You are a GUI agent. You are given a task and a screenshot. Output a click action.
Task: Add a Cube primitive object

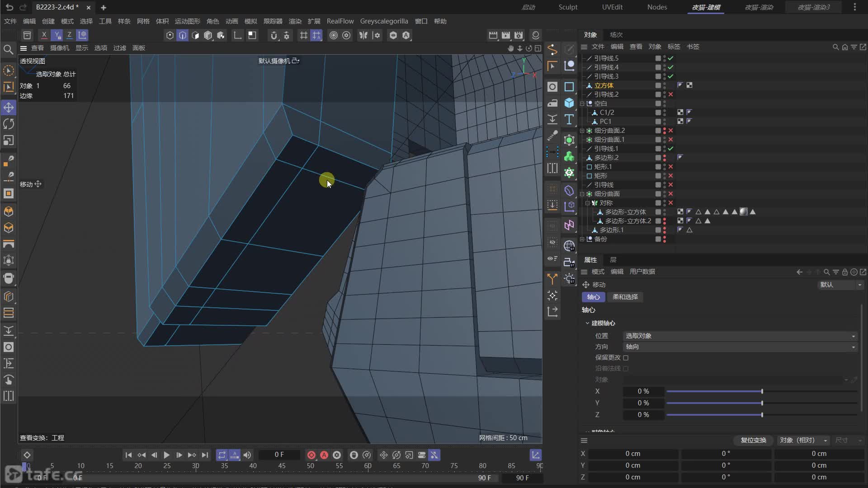569,103
